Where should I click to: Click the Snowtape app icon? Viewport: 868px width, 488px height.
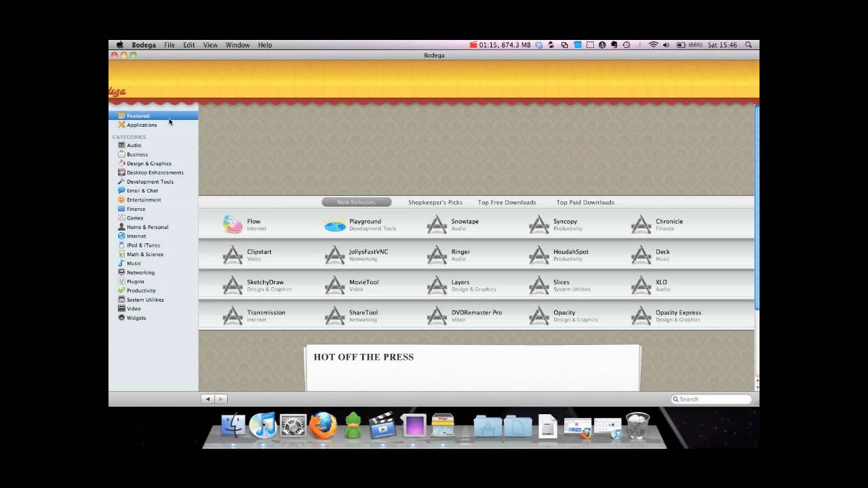pyautogui.click(x=437, y=224)
